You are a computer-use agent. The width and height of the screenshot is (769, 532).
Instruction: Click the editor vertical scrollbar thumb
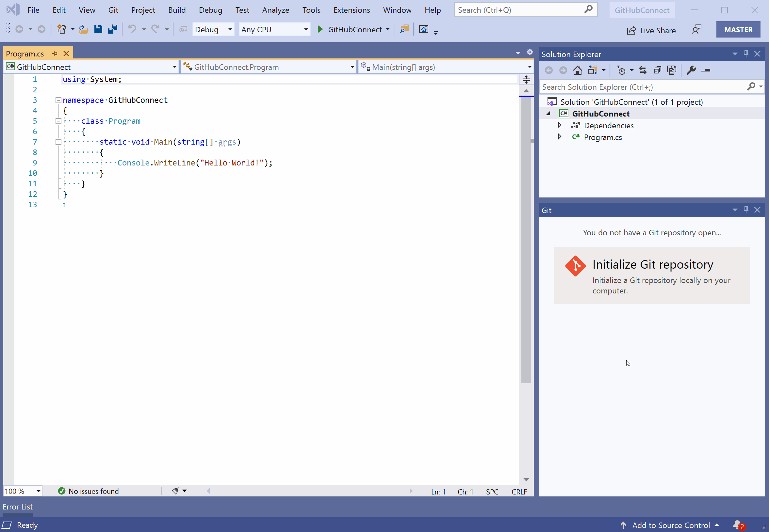(x=526, y=240)
